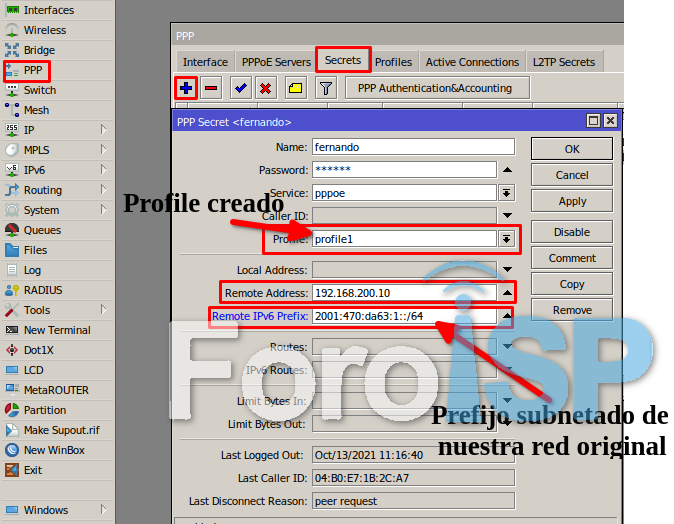Switch to the Profiles tab
674x524 pixels.
[x=393, y=62]
